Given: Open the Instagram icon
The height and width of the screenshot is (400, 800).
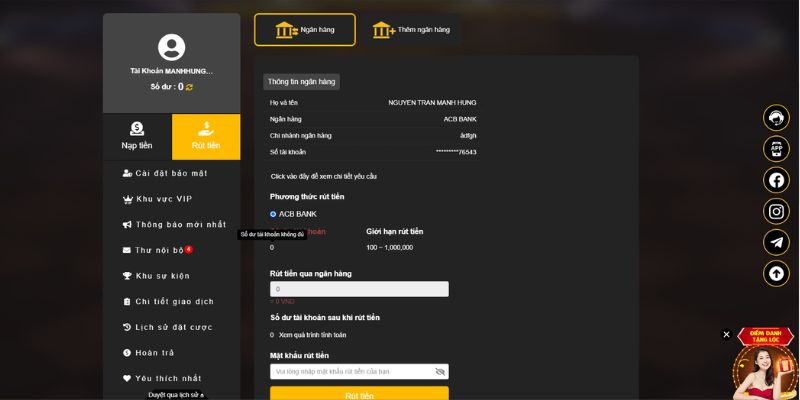Looking at the screenshot, I should (776, 211).
